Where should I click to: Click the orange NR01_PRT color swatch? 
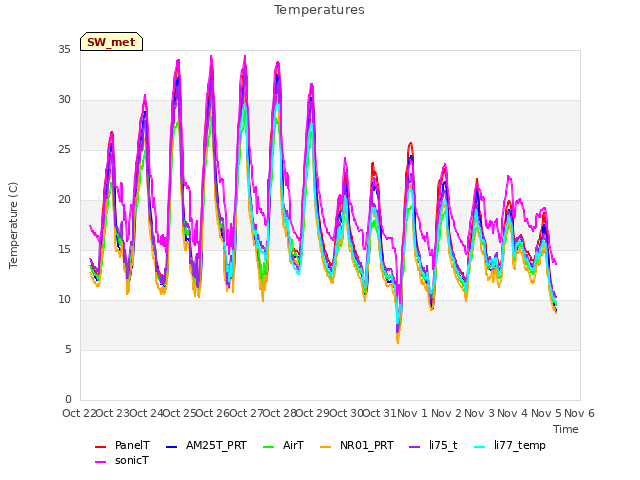[x=325, y=447]
